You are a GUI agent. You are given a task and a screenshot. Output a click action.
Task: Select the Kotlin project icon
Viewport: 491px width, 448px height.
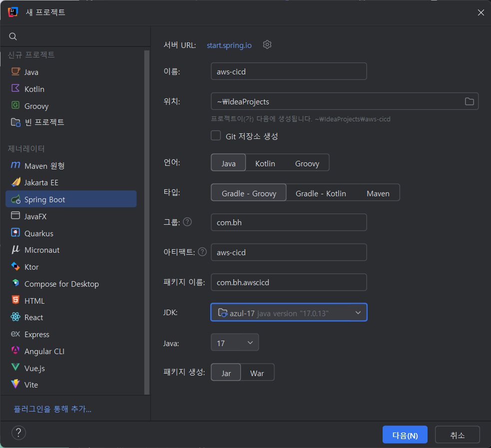(x=15, y=88)
